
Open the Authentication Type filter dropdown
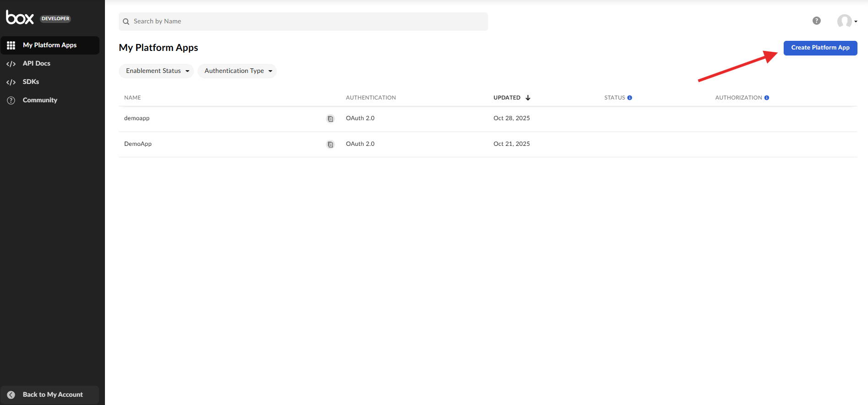[237, 71]
